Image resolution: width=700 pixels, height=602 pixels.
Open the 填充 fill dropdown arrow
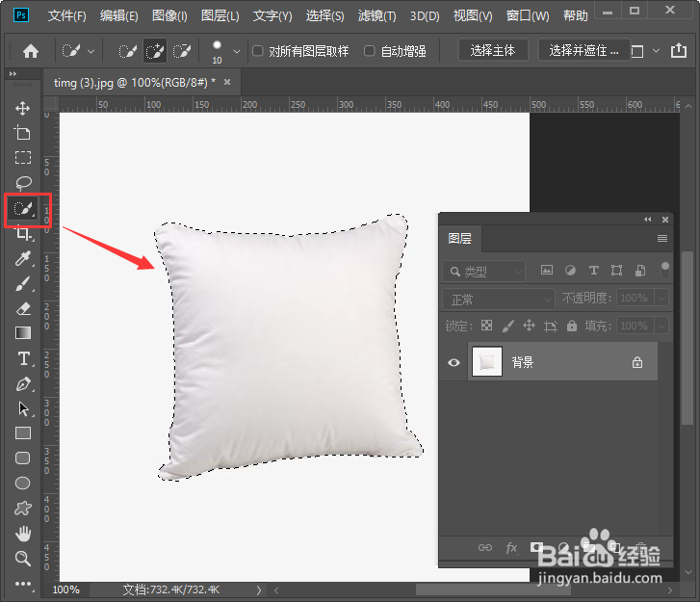(x=661, y=326)
